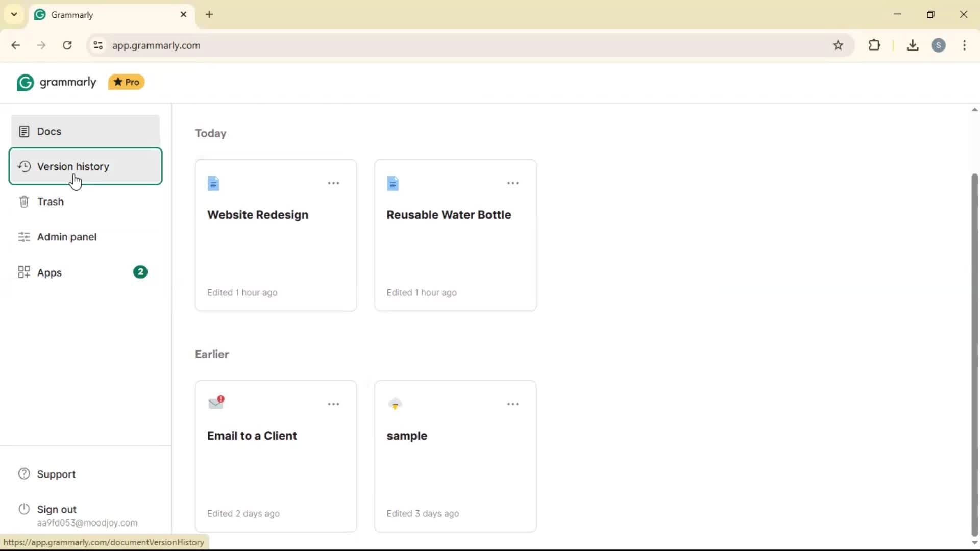Click the Support help icon
Viewport: 980px width, 551px height.
pos(24,474)
